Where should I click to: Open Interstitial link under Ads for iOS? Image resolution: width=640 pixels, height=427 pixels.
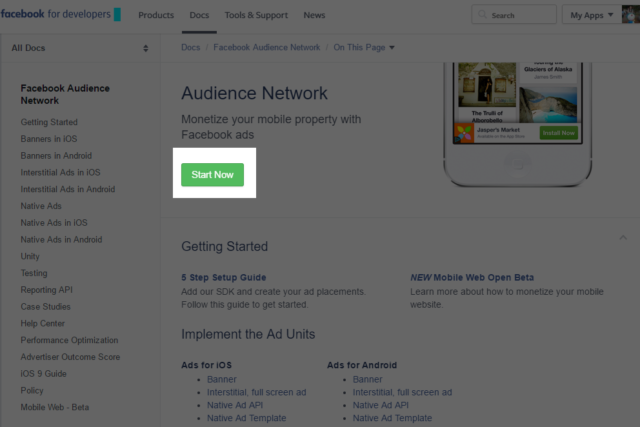[x=256, y=392]
